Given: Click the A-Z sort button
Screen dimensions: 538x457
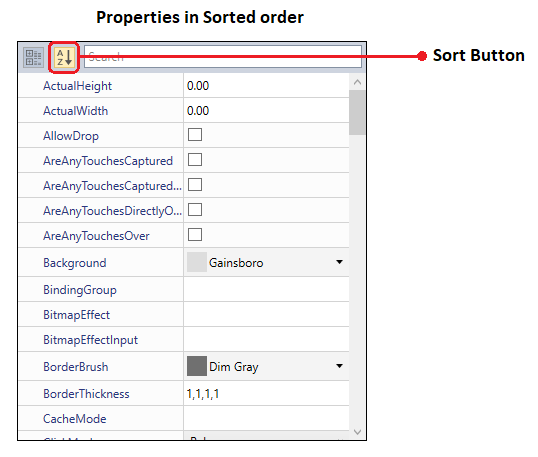Looking at the screenshot, I should click(x=65, y=57).
